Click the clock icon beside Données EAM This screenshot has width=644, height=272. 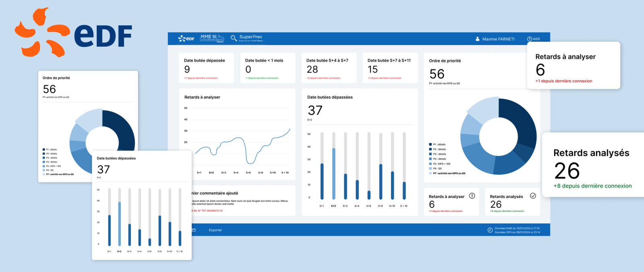[x=490, y=230]
